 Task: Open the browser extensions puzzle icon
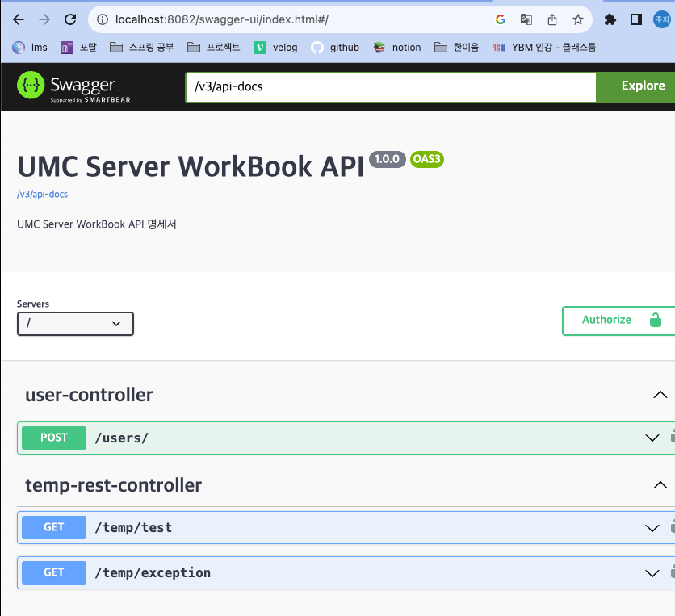pyautogui.click(x=611, y=18)
